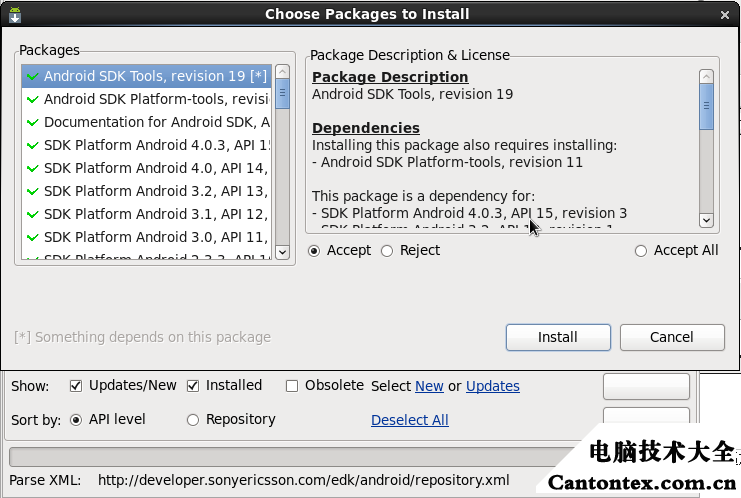Click the sonyericsson repository.xml URL text
The height and width of the screenshot is (498, 741).
point(303,481)
